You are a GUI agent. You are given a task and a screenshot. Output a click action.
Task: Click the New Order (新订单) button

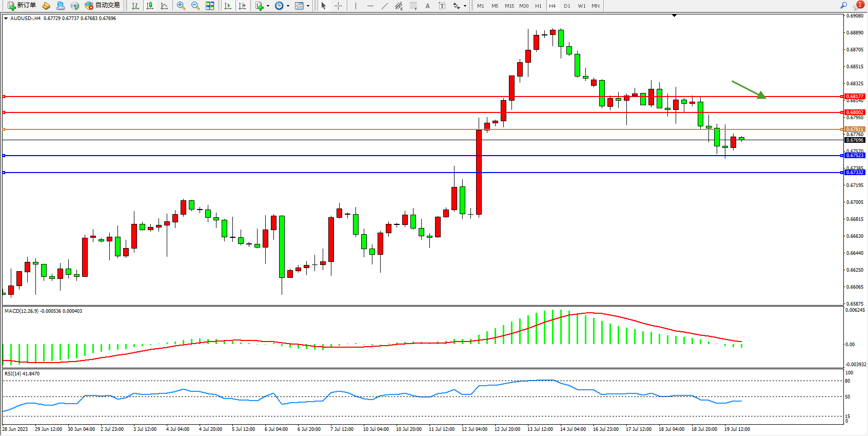pos(22,6)
